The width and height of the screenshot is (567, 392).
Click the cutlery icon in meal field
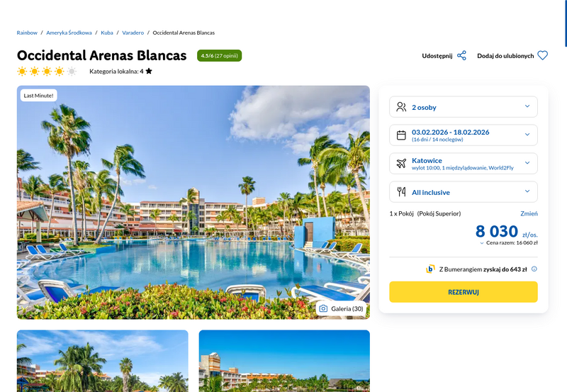[401, 191]
